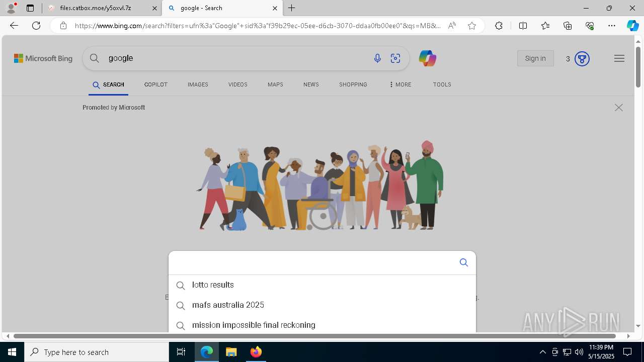Image resolution: width=644 pixels, height=362 pixels.
Task: Open Microsoft Rewards medal icon
Action: click(582, 59)
